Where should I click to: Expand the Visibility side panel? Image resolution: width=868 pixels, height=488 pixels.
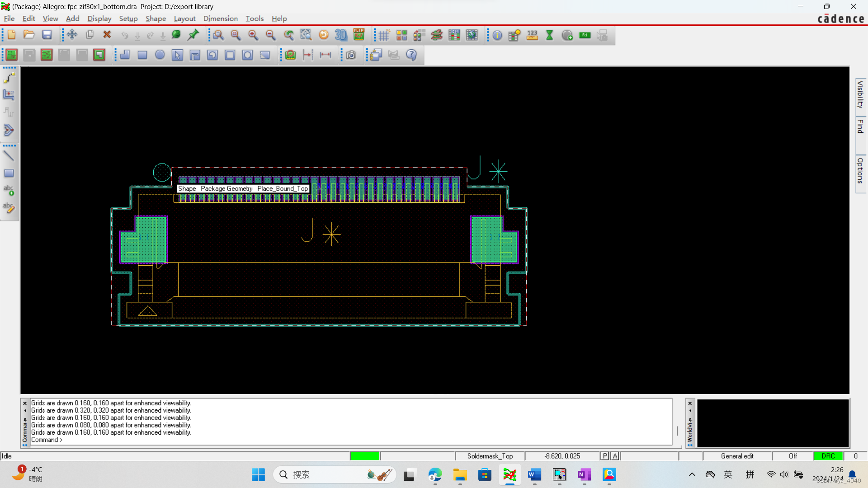click(860, 94)
